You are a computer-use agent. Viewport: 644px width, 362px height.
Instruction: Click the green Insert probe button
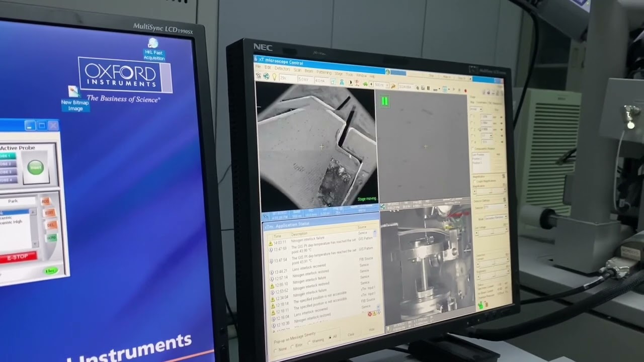36,167
